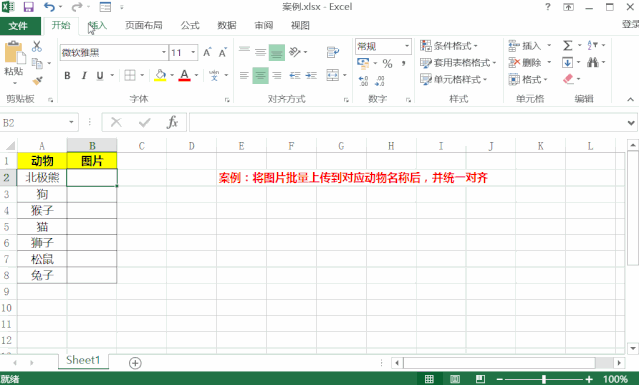This screenshot has height=385, width=639.
Task: Click the 删除 delete cells button
Action: (525, 63)
